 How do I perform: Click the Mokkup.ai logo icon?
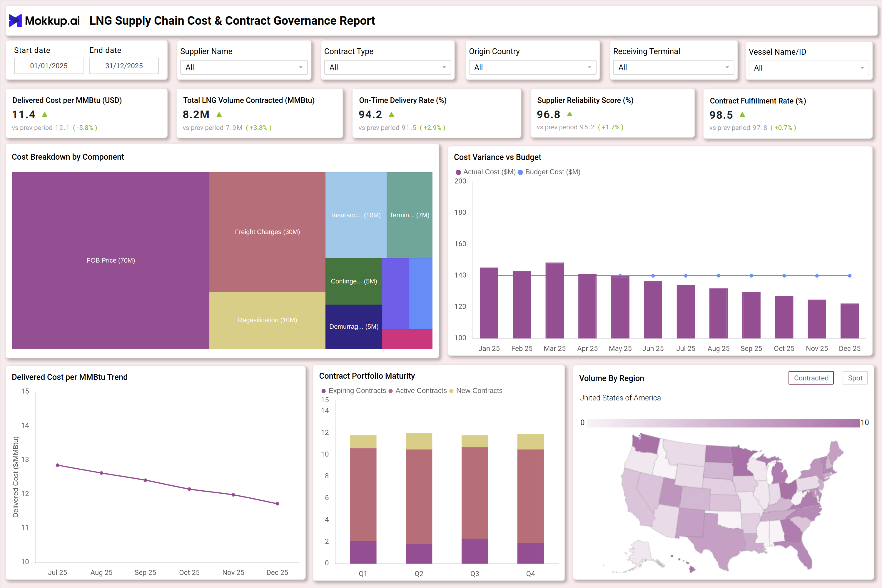[x=15, y=21]
